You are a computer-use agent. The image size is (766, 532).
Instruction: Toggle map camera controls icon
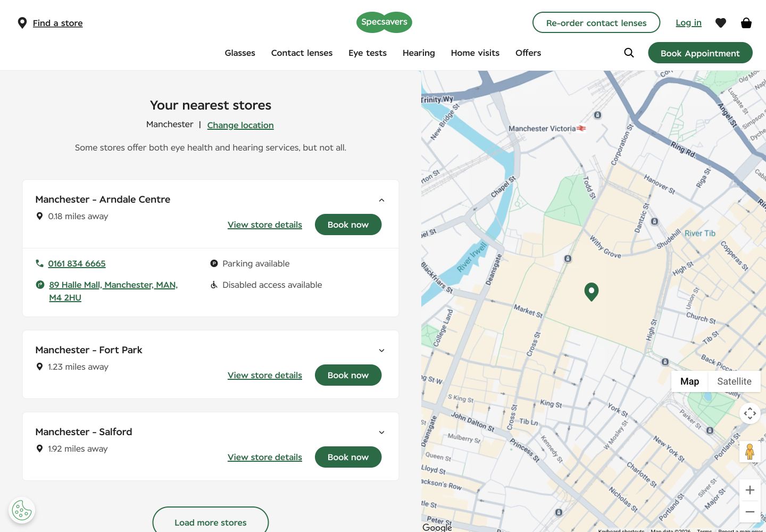coord(750,413)
